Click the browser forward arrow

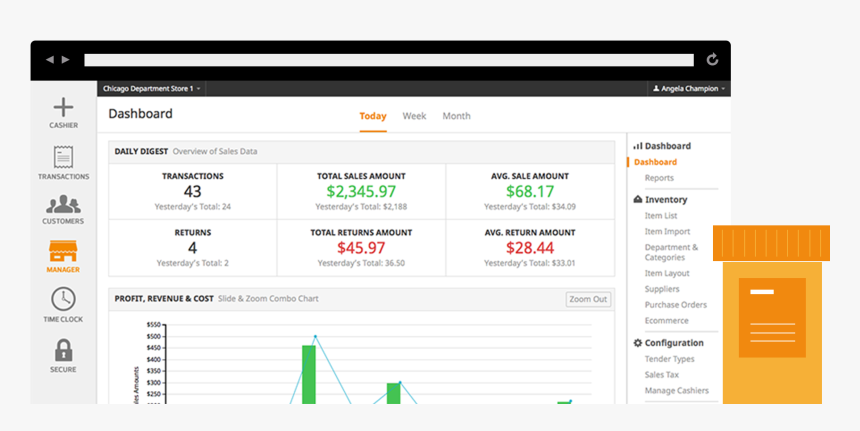click(x=65, y=60)
